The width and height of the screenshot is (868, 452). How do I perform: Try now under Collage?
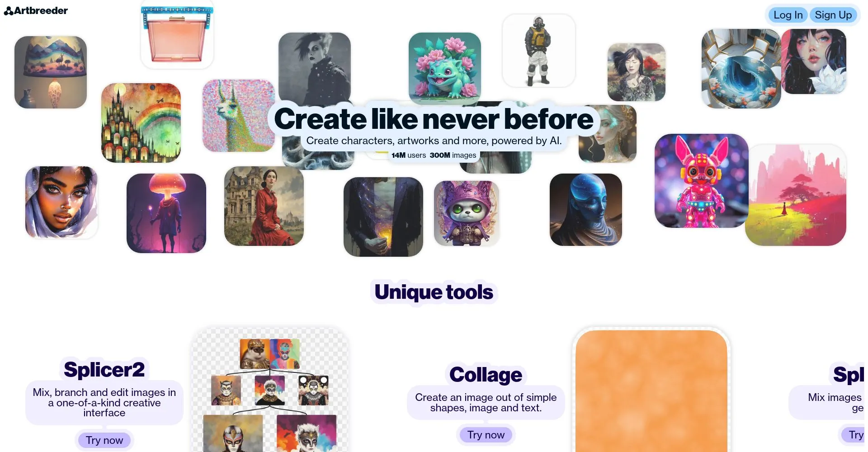[486, 435]
